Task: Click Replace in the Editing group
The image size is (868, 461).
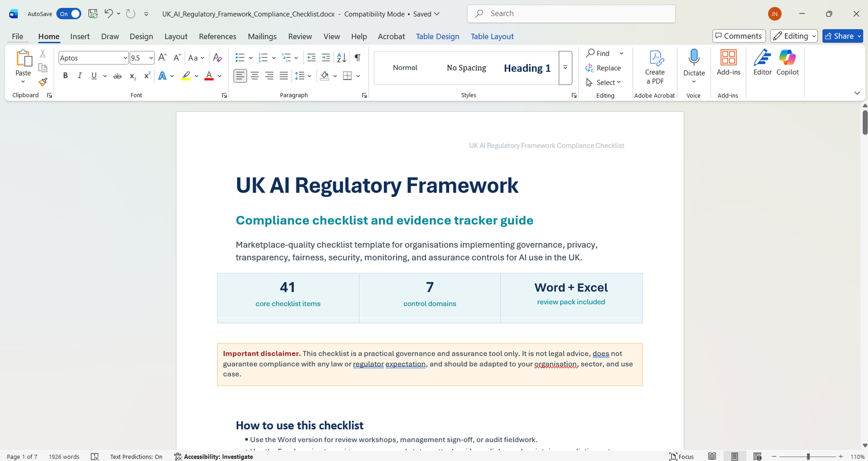Action: click(603, 68)
